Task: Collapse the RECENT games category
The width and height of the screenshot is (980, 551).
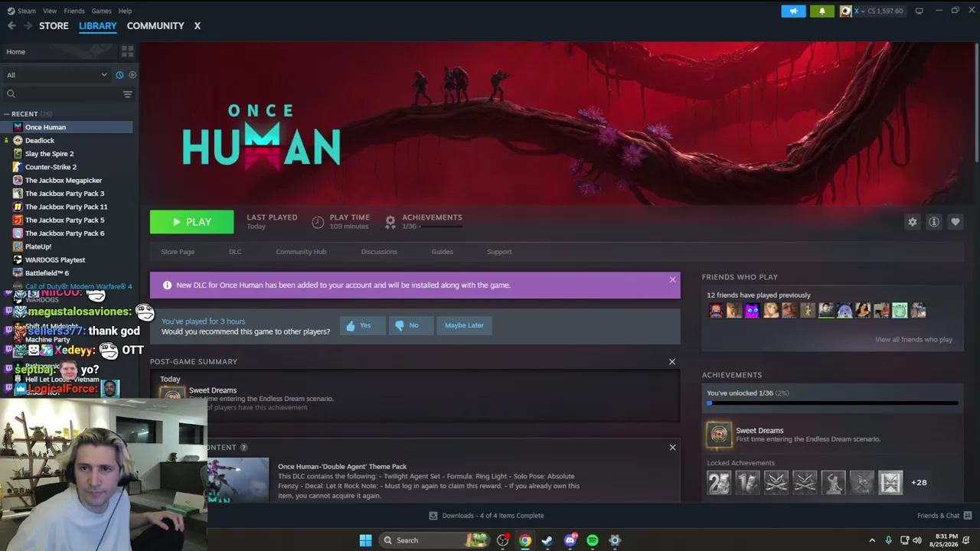Action: point(6,114)
